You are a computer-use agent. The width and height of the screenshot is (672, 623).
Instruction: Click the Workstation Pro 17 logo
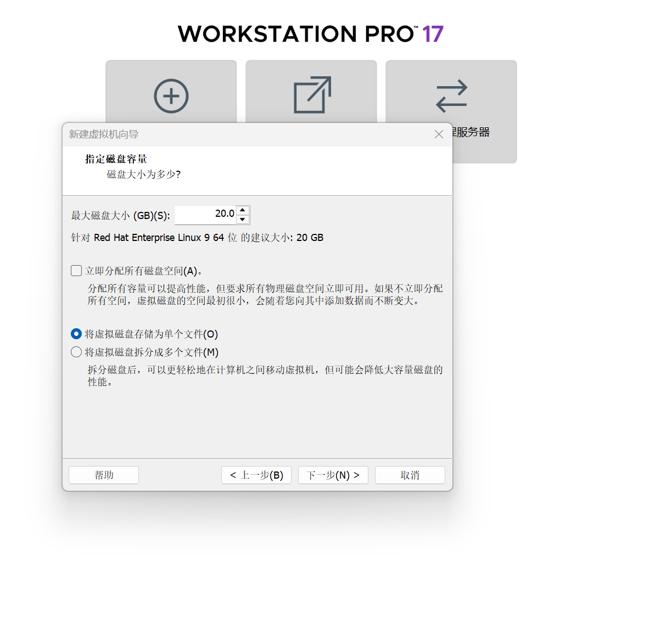(x=310, y=33)
